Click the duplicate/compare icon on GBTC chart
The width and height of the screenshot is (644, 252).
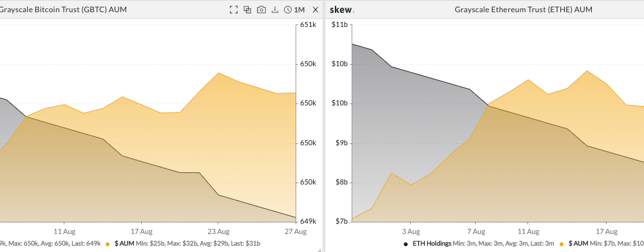point(247,10)
